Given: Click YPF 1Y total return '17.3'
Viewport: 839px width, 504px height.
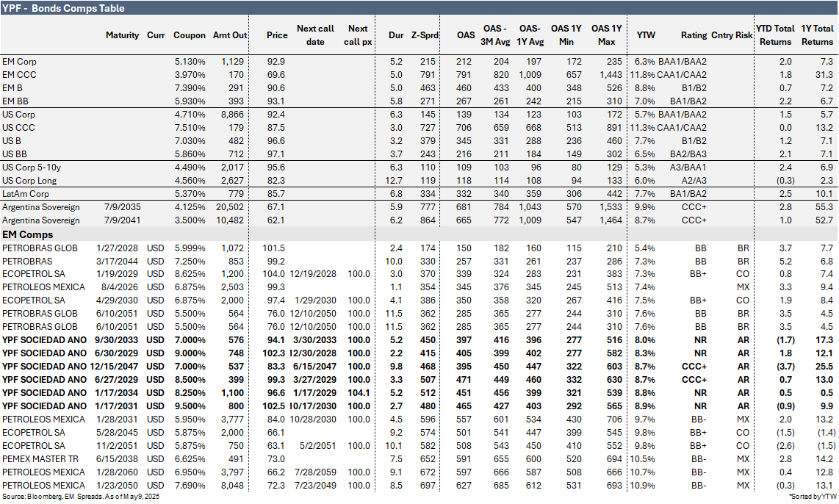Looking at the screenshot, I should (824, 339).
